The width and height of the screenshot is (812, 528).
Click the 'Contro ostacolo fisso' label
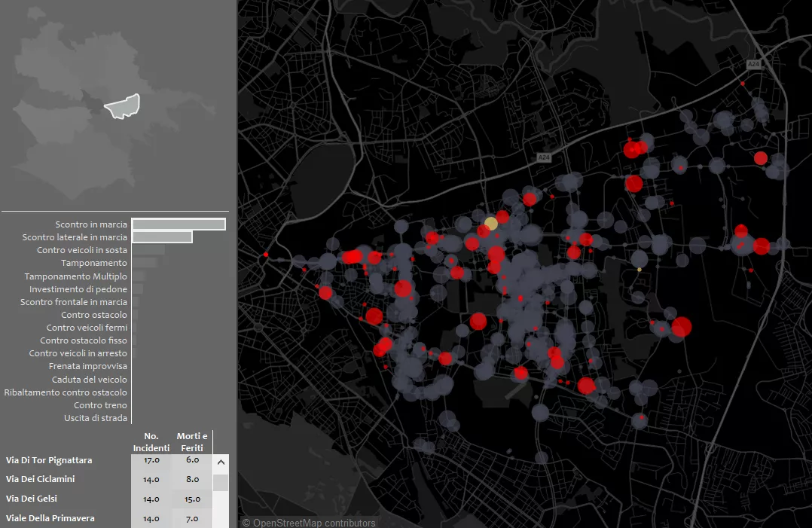[84, 340]
